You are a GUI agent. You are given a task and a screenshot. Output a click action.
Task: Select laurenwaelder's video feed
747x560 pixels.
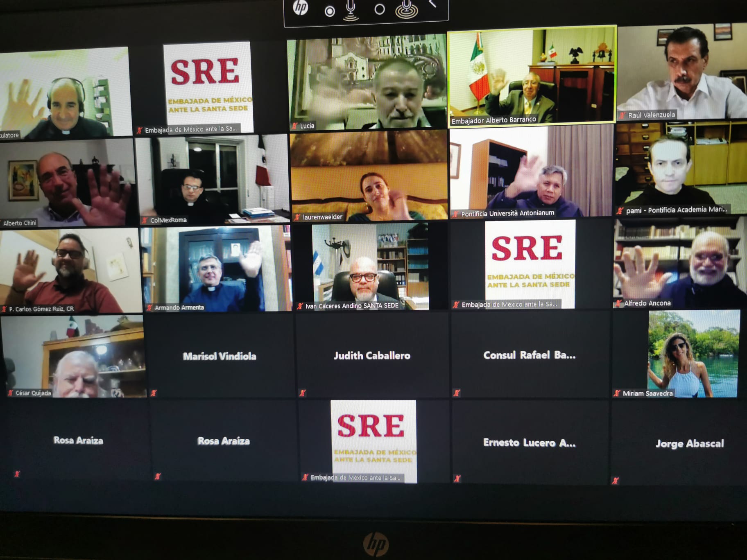coord(369,176)
